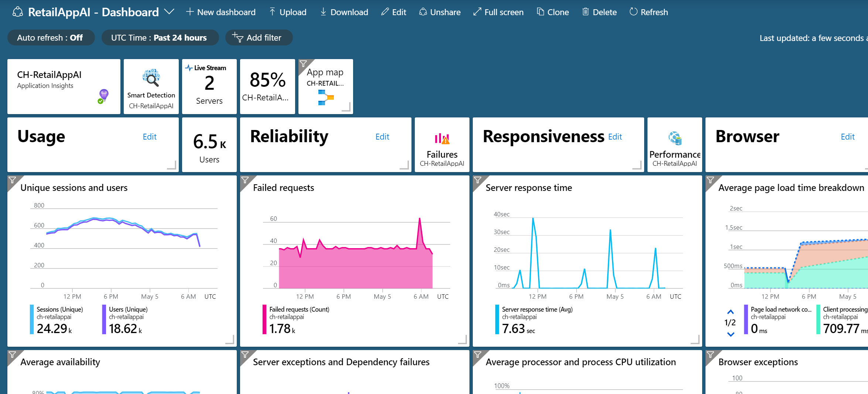868x394 pixels.
Task: Click New dashboard in the toolbar
Action: click(221, 12)
